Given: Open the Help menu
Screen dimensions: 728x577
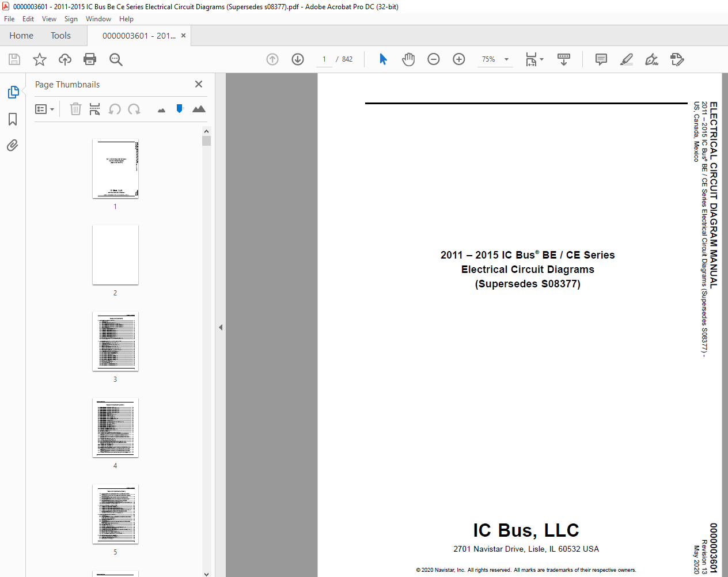Looking at the screenshot, I should click(x=126, y=19).
